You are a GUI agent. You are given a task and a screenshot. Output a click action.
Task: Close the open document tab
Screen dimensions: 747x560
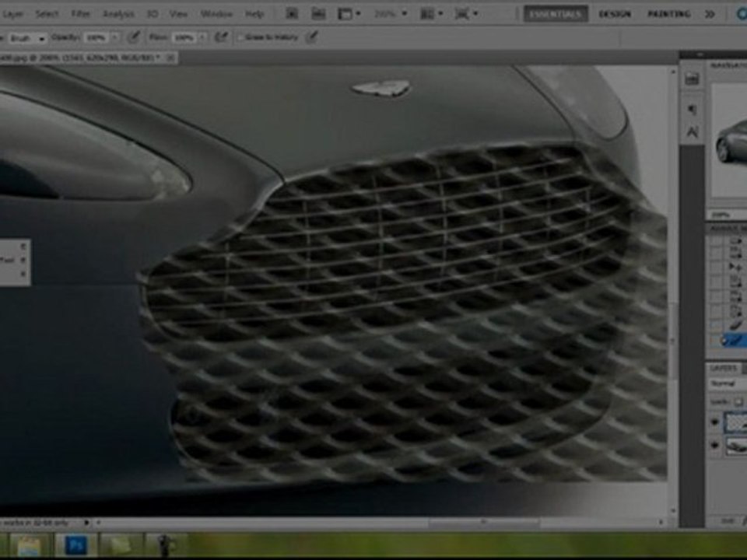170,58
